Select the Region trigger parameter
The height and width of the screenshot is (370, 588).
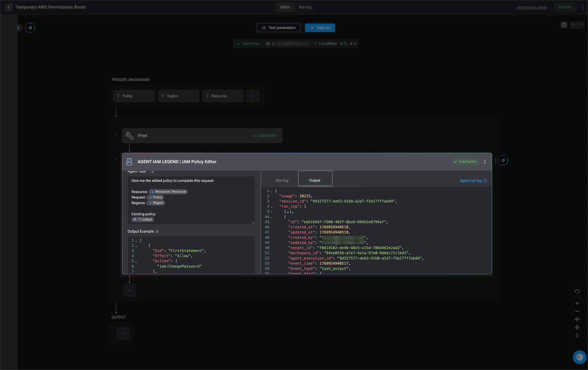[178, 96]
